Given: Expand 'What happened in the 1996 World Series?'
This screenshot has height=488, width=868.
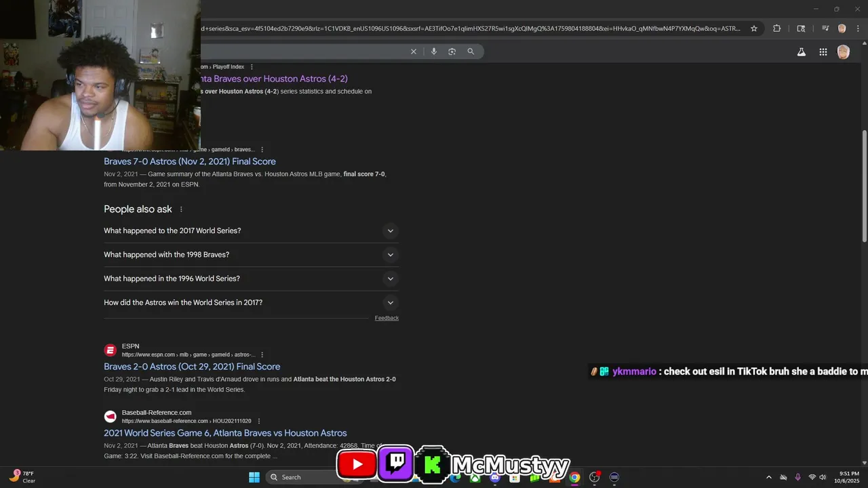Looking at the screenshot, I should [251, 279].
